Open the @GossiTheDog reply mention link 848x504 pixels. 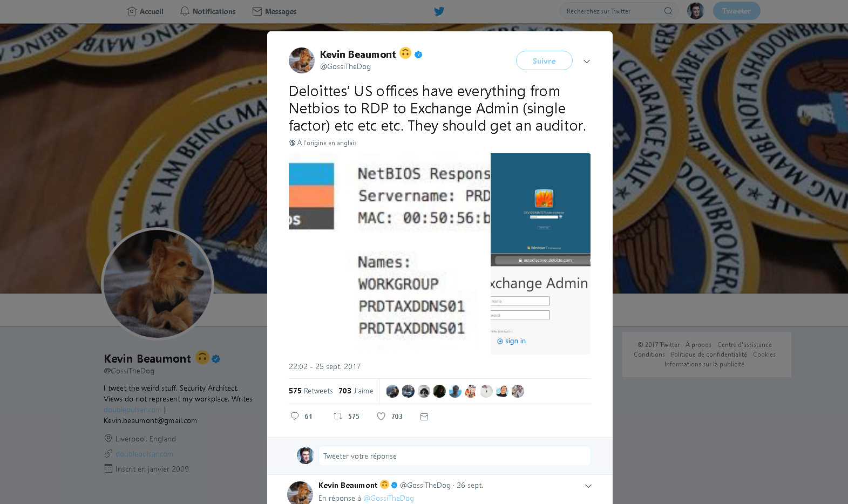[x=389, y=498]
